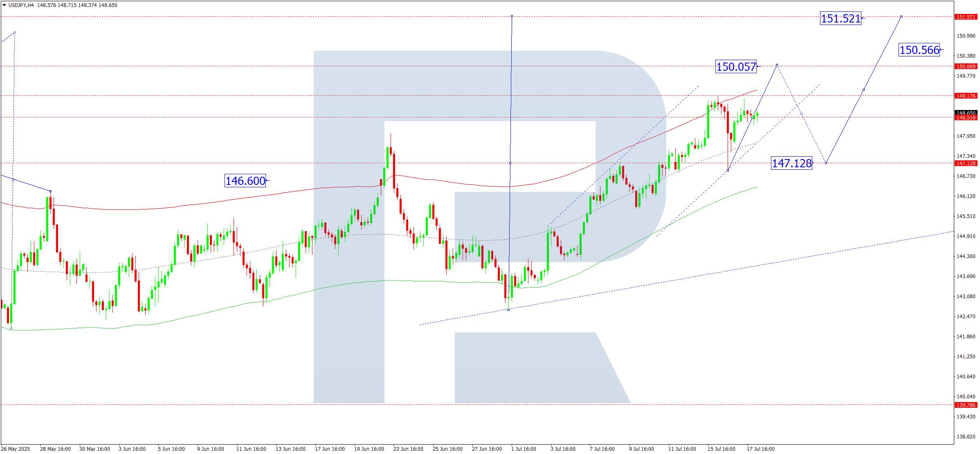Select the 146.600 price label box

(x=245, y=181)
